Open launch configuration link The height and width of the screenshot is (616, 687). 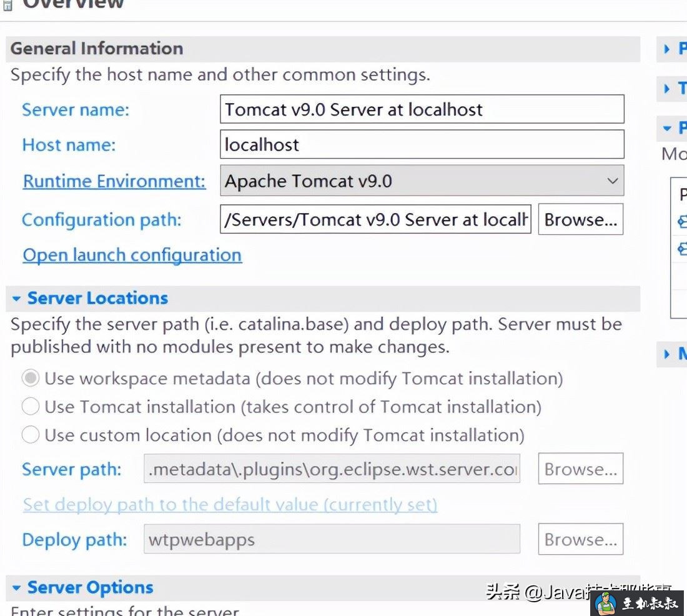click(132, 255)
